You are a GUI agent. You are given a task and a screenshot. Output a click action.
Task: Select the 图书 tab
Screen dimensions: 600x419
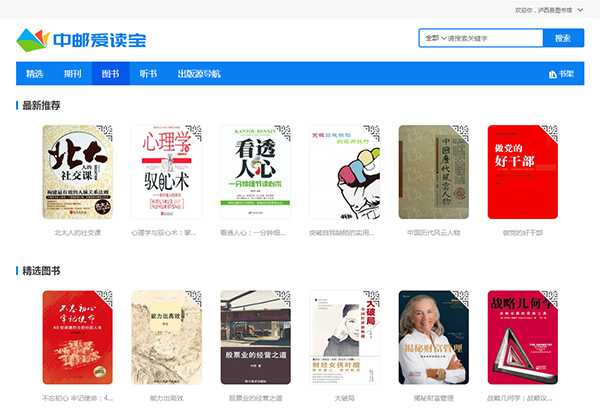pyautogui.click(x=111, y=73)
